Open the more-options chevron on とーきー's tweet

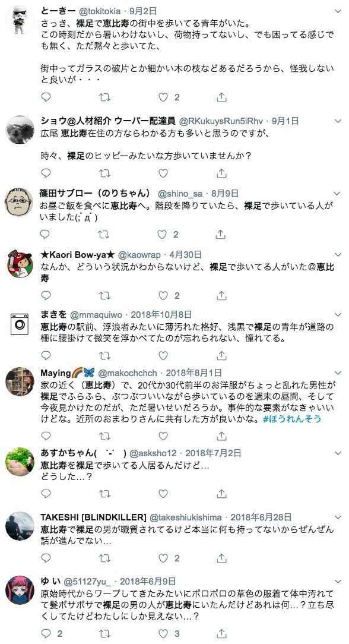(x=338, y=11)
